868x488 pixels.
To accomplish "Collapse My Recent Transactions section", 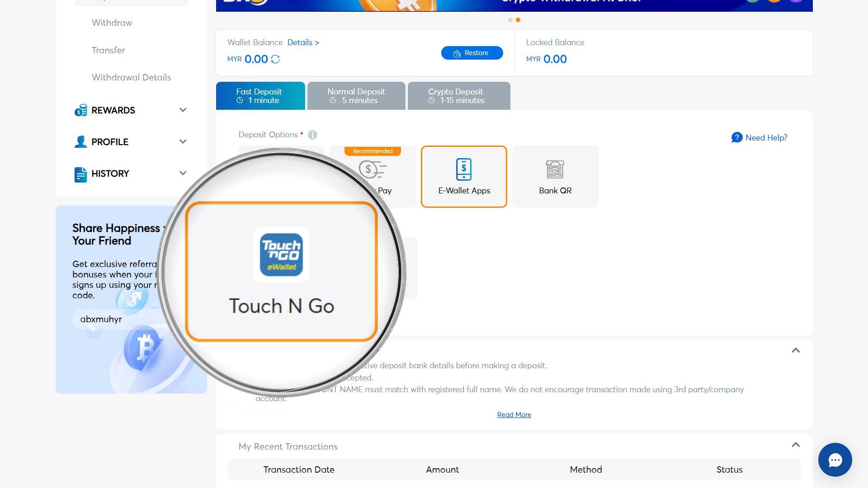I will click(x=796, y=445).
